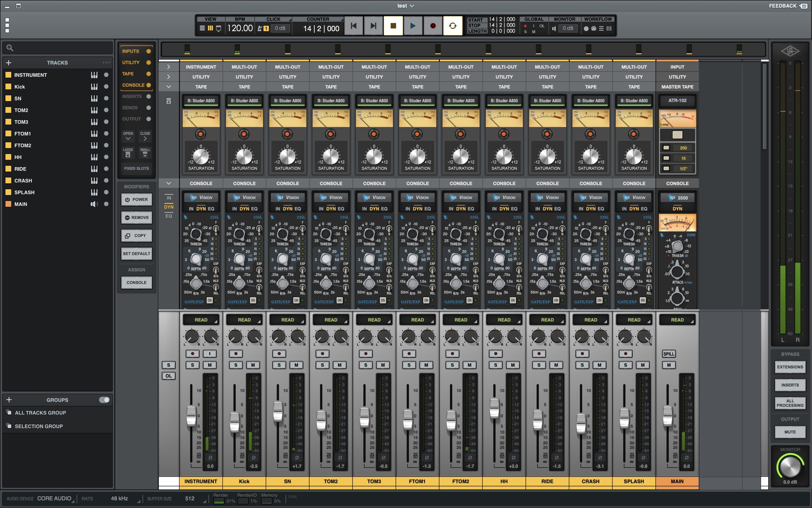Toggle SENDS row visibility dot
Image resolution: width=812 pixels, height=508 pixels.
[x=149, y=108]
